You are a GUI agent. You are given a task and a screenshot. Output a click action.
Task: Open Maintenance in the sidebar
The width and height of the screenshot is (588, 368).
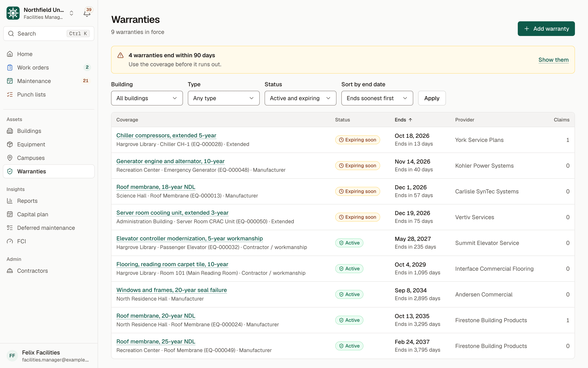tap(49, 81)
